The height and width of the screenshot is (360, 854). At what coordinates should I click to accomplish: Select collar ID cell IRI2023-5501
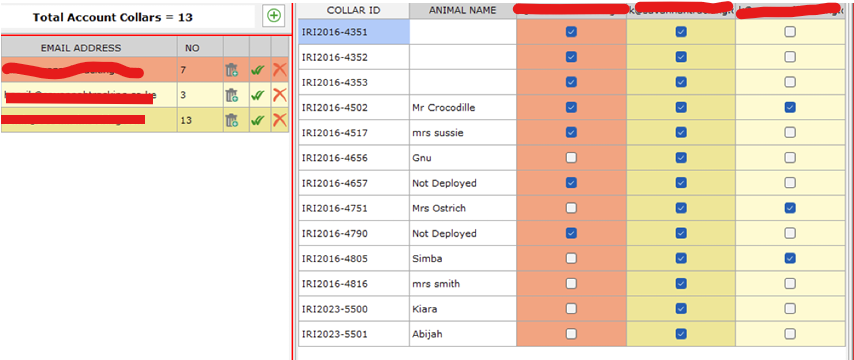(353, 334)
